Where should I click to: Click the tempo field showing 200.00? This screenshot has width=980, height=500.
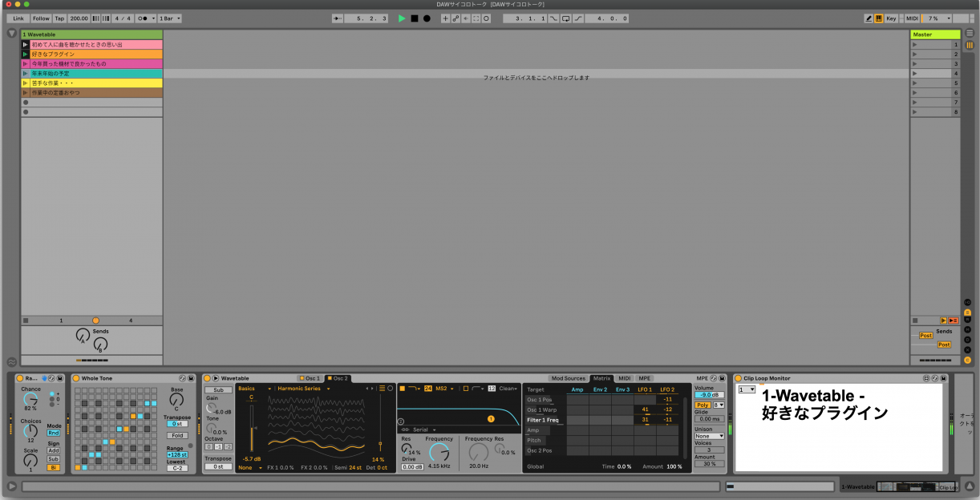point(79,18)
